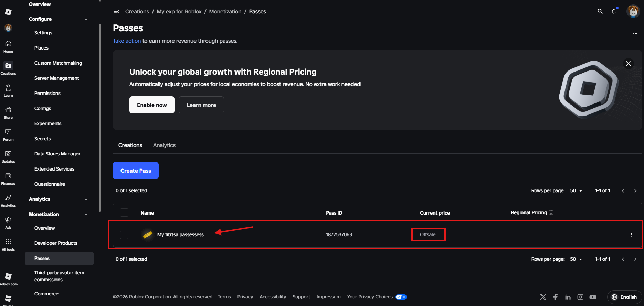This screenshot has width=644, height=306.
Task: Open the top Rows per page dropdown
Action: click(x=576, y=190)
